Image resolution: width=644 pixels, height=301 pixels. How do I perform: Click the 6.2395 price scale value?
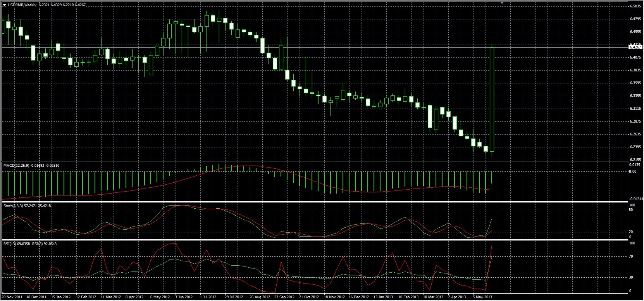[635, 147]
